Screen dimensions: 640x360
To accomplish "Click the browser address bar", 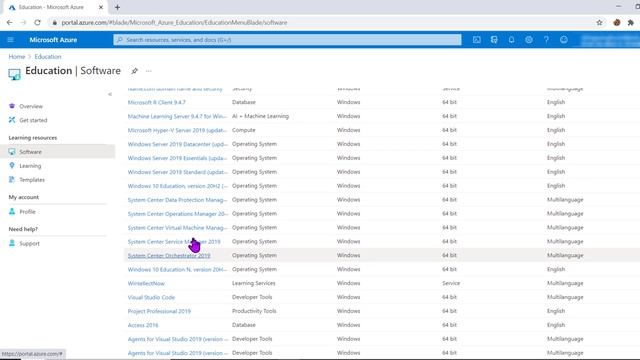I will tap(318, 22).
